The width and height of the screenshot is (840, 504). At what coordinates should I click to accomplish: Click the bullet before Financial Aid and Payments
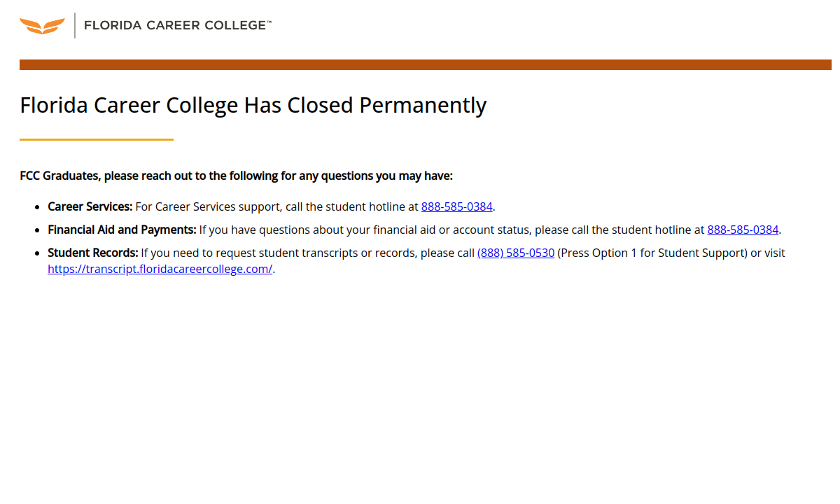click(x=37, y=230)
